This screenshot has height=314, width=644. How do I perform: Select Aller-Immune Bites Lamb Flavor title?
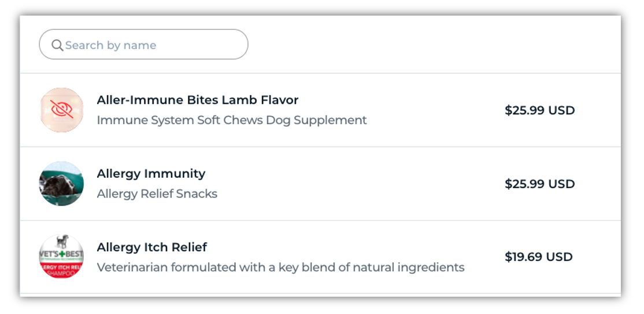[197, 100]
